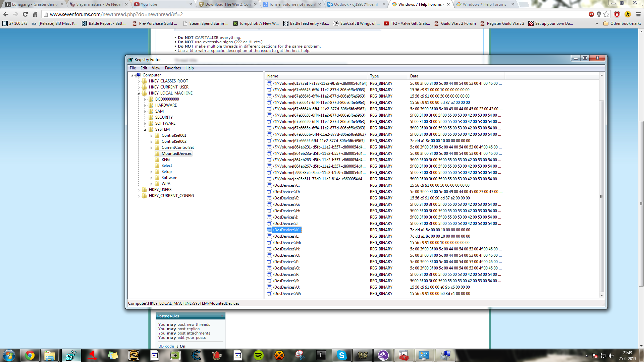Open the View menu in Registry Editor
Screen dimensions: 644x362
(156, 68)
